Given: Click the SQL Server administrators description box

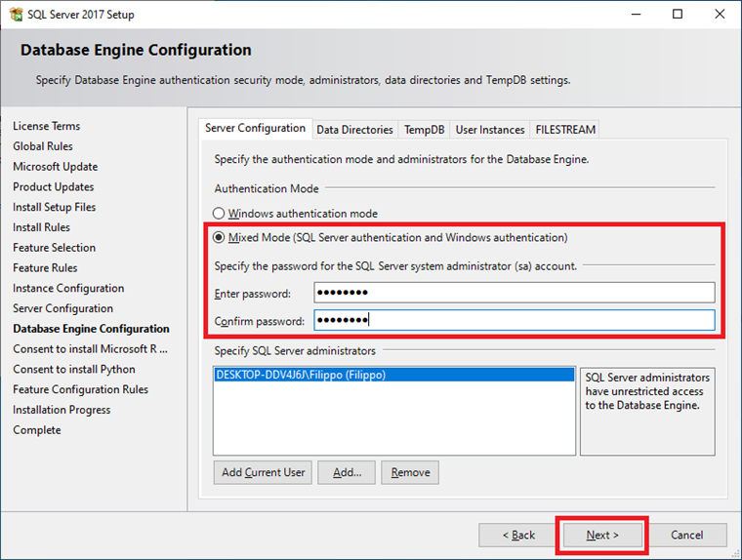Looking at the screenshot, I should [x=647, y=412].
